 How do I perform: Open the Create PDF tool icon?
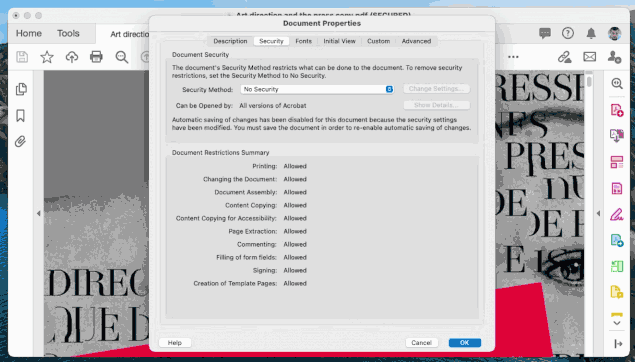click(x=617, y=110)
